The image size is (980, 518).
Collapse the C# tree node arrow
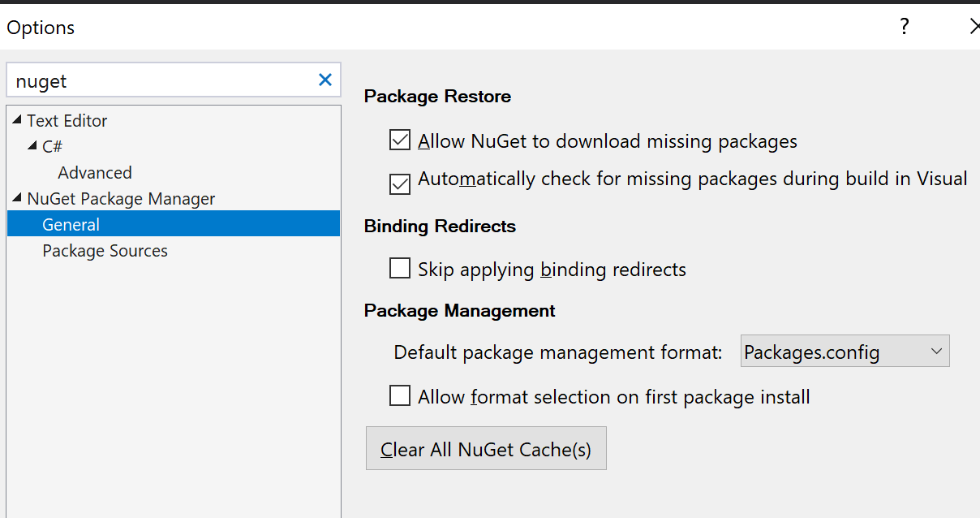32,146
